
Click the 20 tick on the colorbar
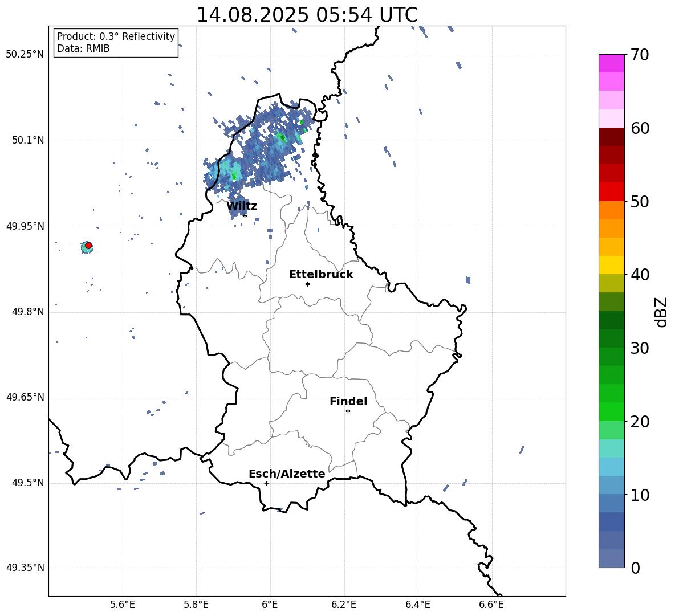tap(640, 422)
